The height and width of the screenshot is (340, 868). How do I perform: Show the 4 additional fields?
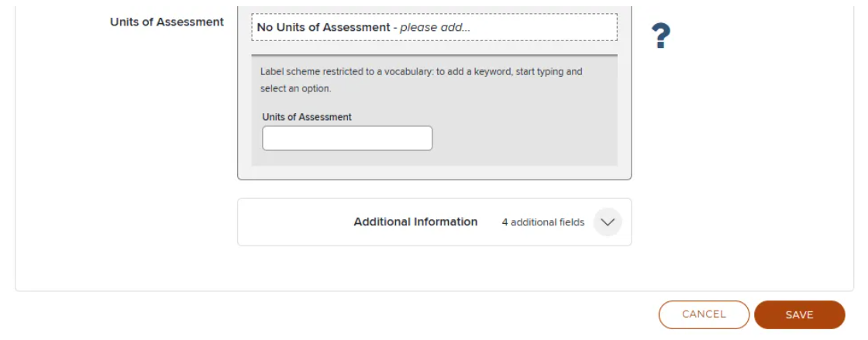(608, 222)
